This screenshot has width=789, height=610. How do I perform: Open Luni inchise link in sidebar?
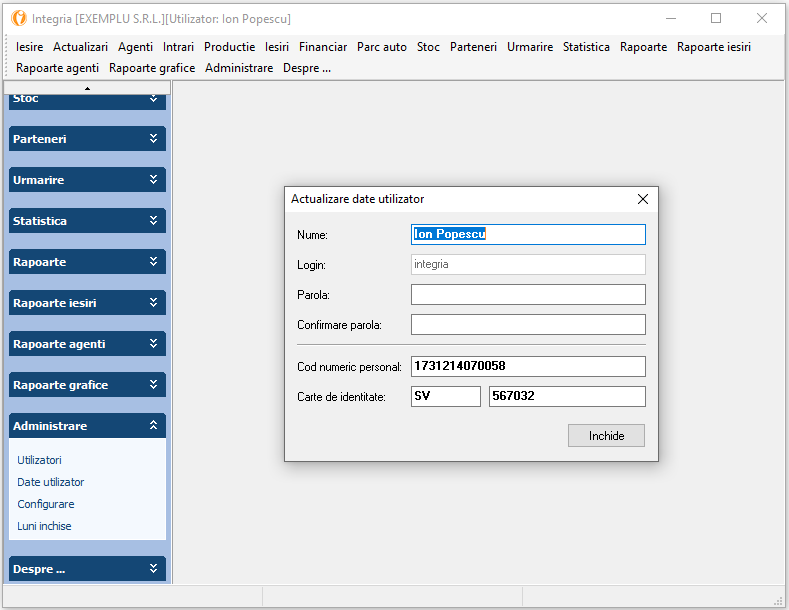44,526
